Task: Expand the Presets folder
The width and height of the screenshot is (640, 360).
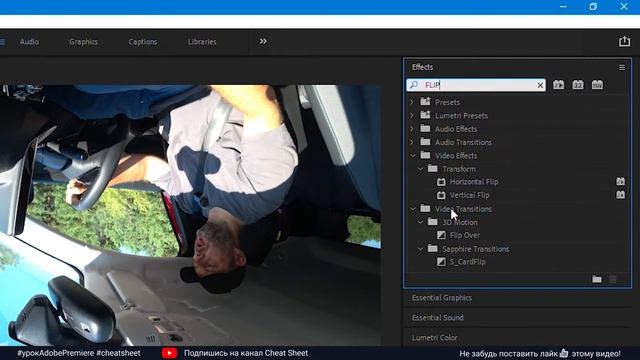Action: tap(412, 102)
